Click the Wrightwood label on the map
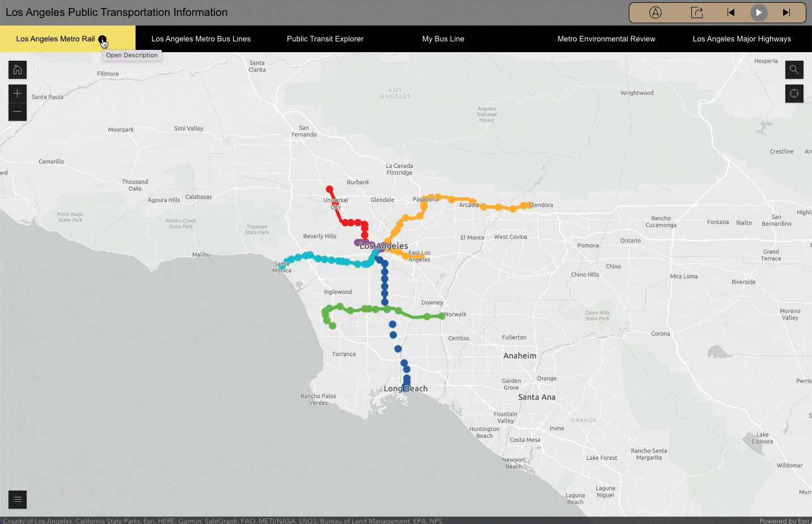The image size is (812, 524). click(x=637, y=93)
